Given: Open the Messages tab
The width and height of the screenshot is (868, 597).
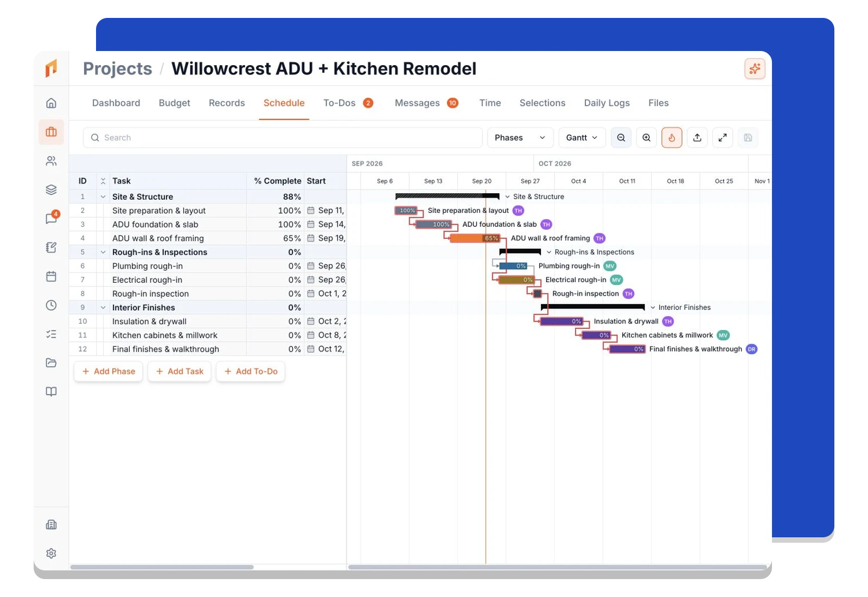Looking at the screenshot, I should point(426,103).
